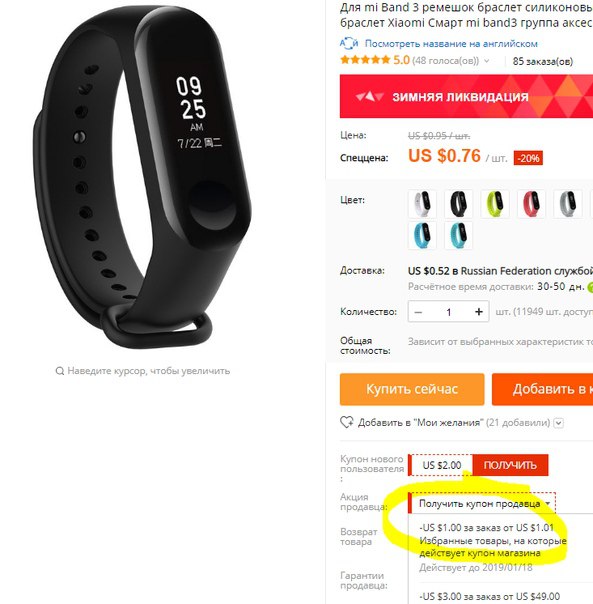This screenshot has width=593, height=604.
Task: Select the white band color swatch
Action: 422,203
